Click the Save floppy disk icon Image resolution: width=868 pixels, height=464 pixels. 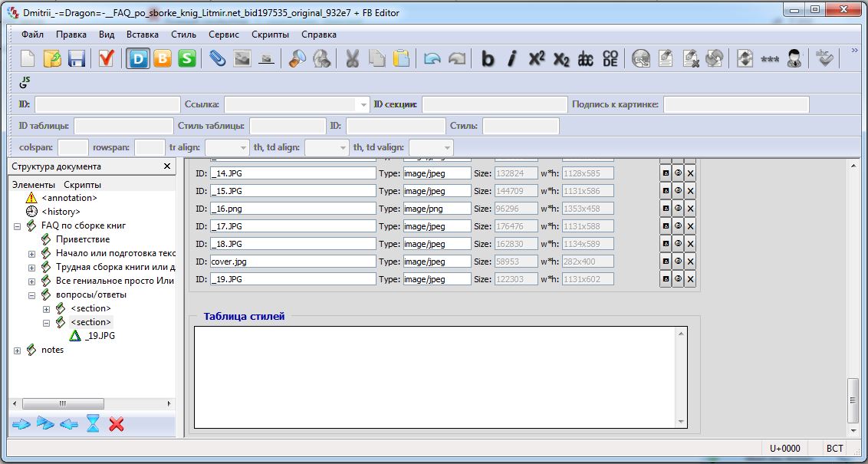coord(77,58)
